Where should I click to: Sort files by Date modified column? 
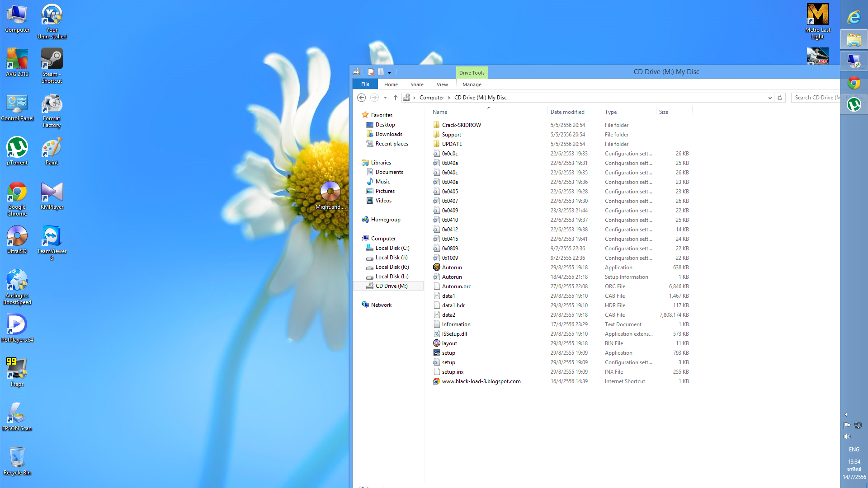567,112
